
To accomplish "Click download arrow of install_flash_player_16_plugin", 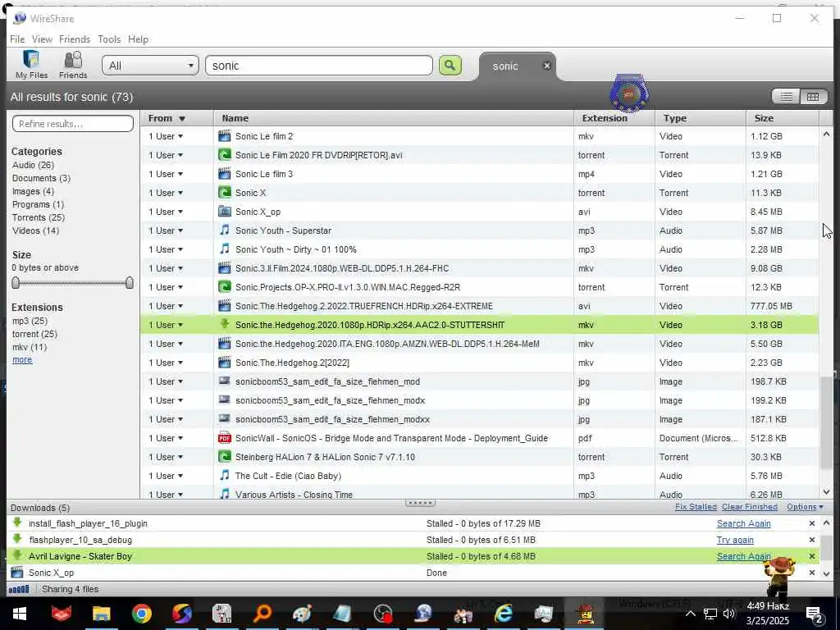I will point(17,523).
